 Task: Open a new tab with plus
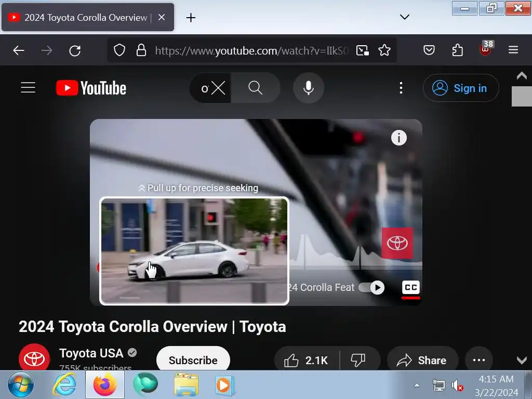tap(191, 17)
